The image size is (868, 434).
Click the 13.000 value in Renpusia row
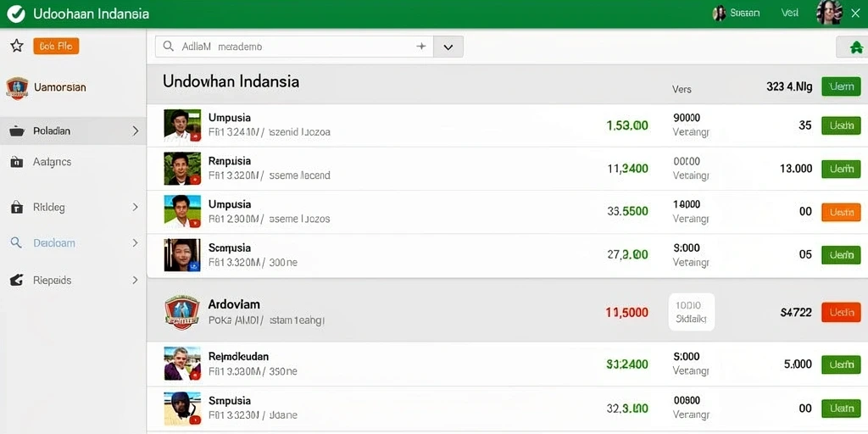pyautogui.click(x=796, y=169)
